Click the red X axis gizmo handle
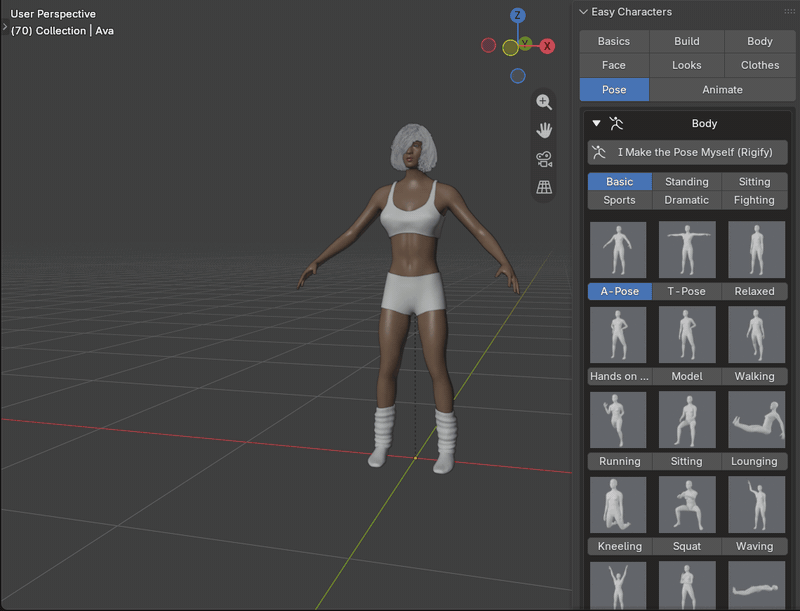 point(547,46)
